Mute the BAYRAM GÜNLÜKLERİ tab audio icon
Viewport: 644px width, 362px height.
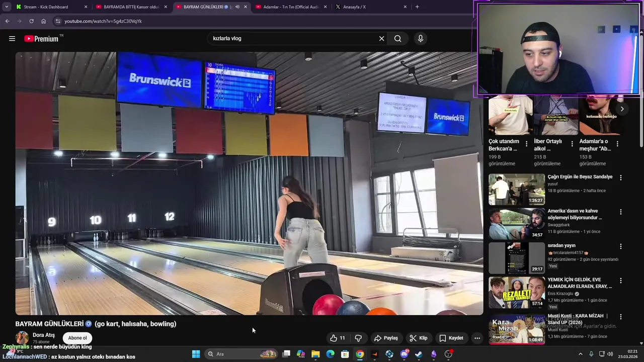click(237, 7)
